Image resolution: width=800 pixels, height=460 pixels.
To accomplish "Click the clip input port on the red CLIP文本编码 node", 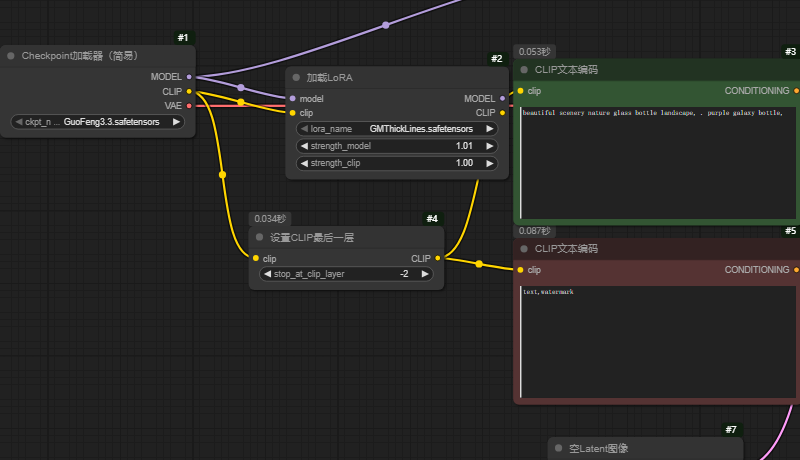I will (x=520, y=270).
